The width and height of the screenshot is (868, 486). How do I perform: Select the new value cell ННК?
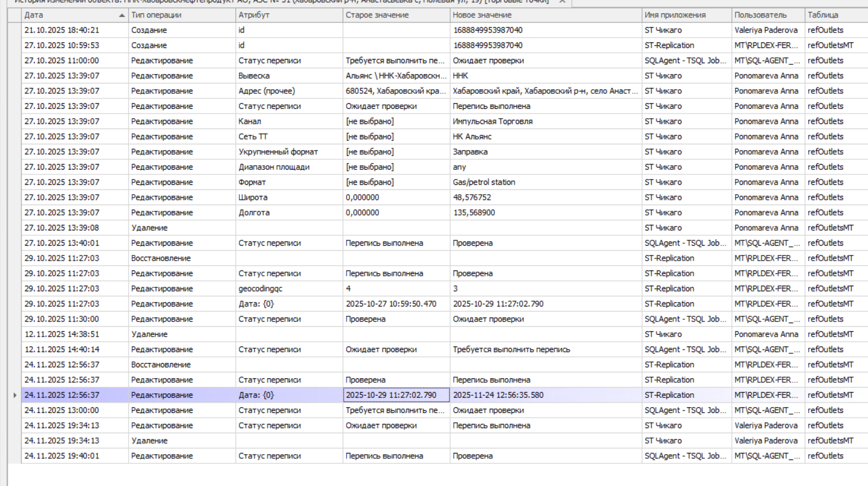tap(546, 76)
